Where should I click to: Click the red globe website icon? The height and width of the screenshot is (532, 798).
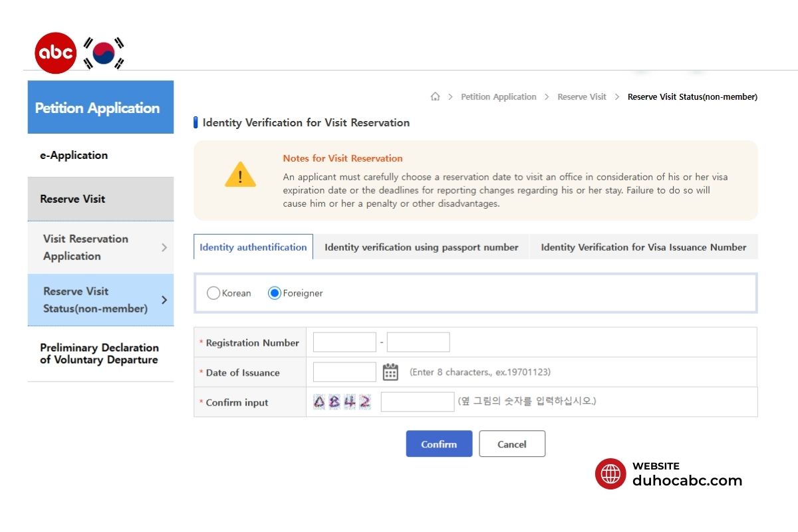coord(610,474)
